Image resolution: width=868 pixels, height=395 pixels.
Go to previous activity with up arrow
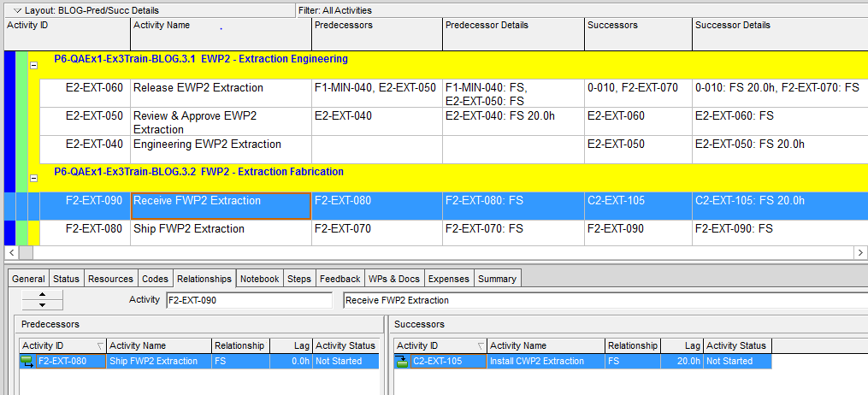tap(42, 295)
